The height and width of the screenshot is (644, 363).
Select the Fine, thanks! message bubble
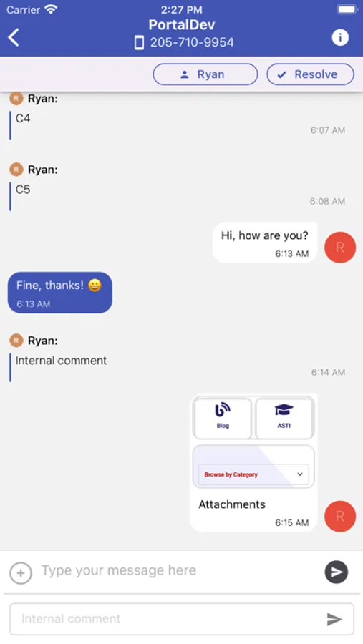point(60,293)
